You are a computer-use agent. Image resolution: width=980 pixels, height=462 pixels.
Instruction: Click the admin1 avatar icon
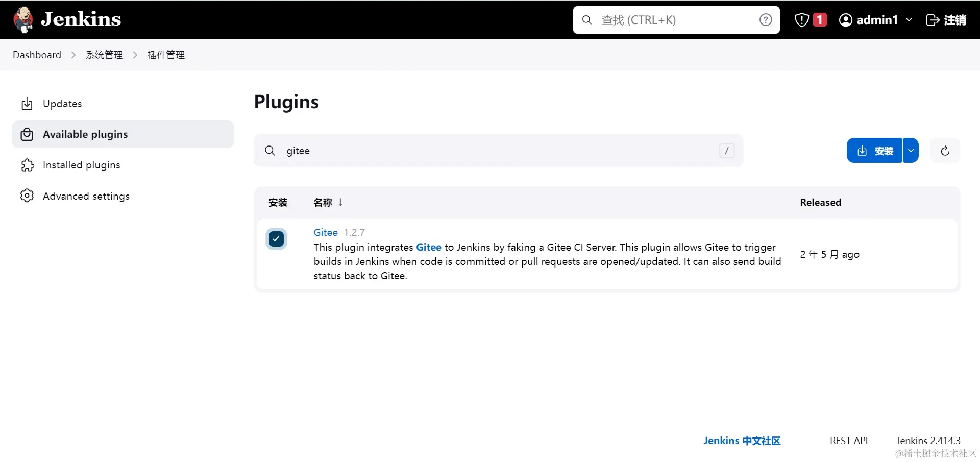846,20
